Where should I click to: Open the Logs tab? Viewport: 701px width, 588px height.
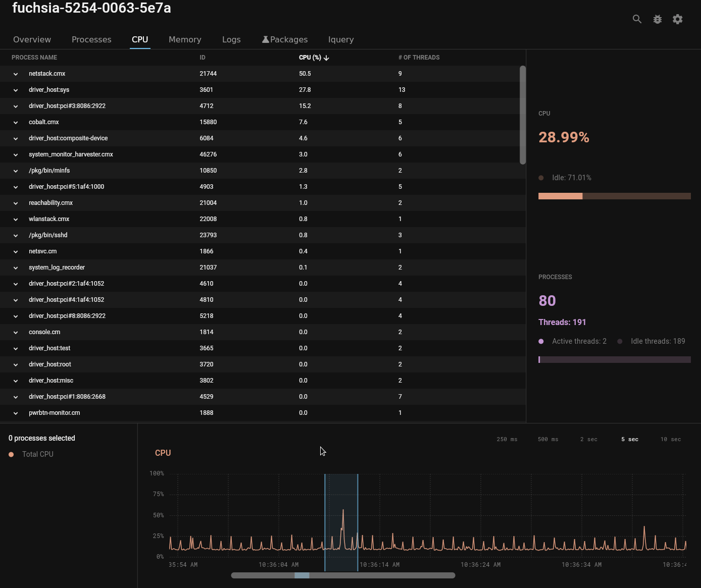231,39
